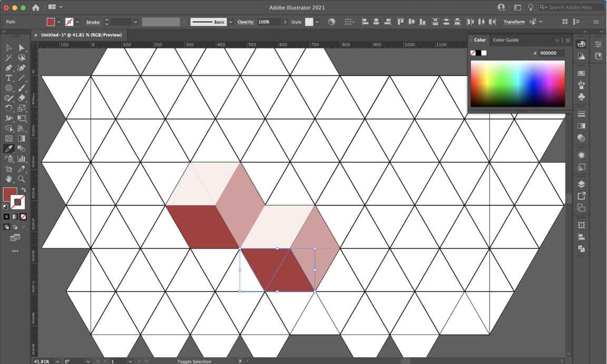607x364 pixels.
Task: Set paint mode to Color
Action: pyautogui.click(x=6, y=217)
